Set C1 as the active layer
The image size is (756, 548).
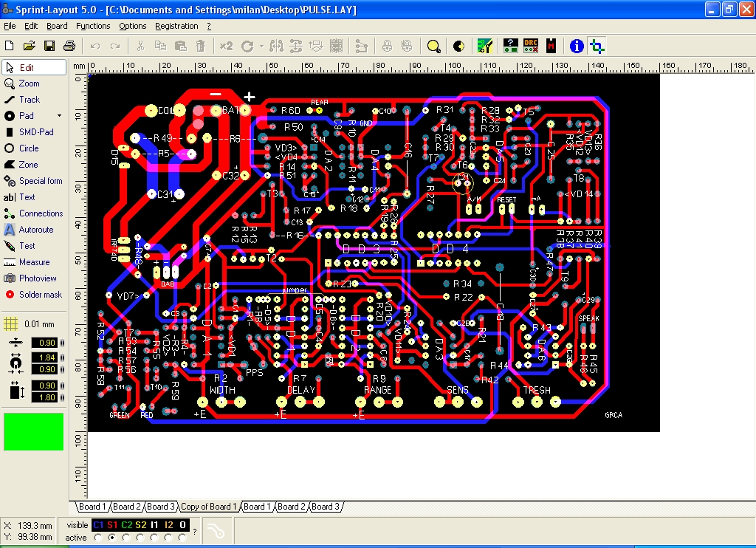tap(98, 538)
